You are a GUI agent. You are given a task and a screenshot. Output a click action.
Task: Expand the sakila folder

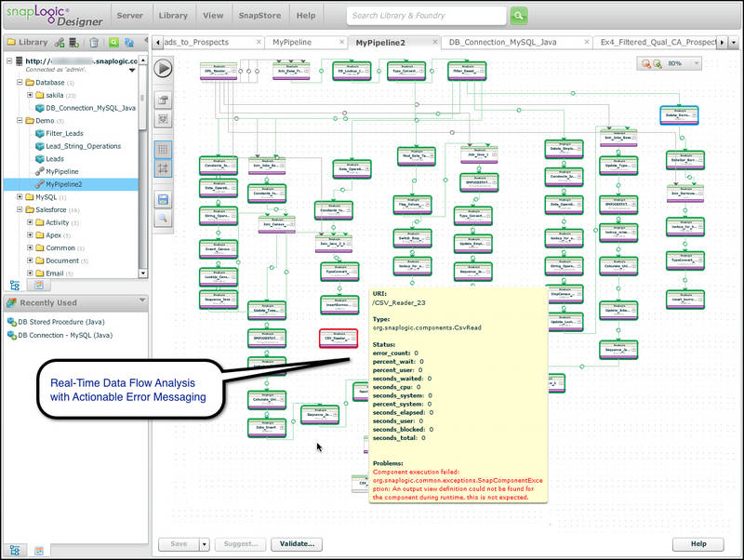coord(30,95)
